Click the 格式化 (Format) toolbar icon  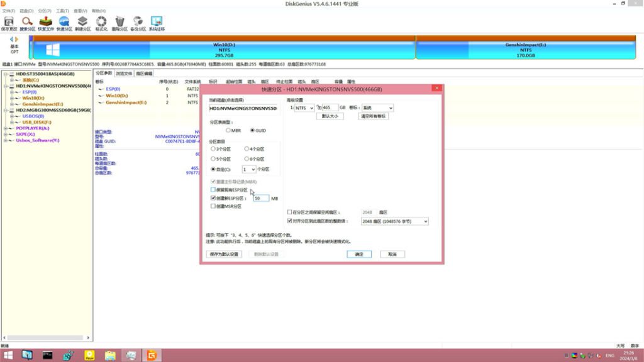(x=101, y=24)
